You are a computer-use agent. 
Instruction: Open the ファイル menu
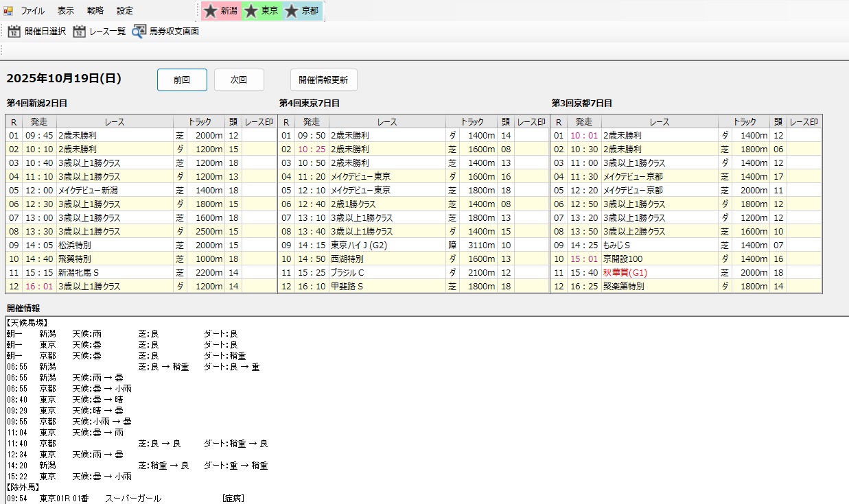pyautogui.click(x=33, y=11)
